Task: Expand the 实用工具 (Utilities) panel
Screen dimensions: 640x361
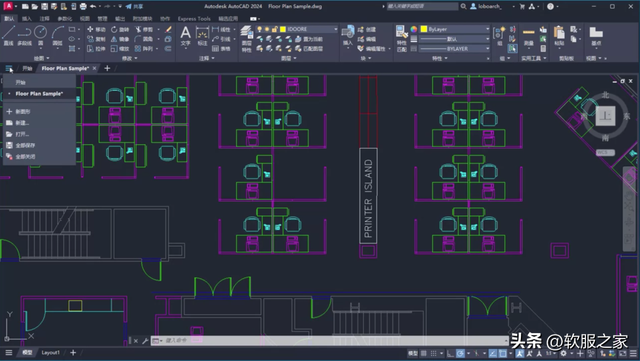Action: [533, 58]
